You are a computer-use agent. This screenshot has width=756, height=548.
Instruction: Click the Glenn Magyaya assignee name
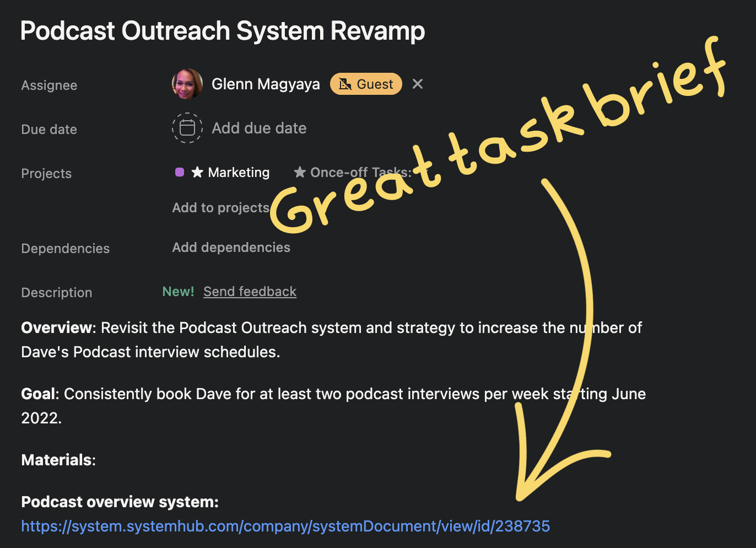(266, 84)
